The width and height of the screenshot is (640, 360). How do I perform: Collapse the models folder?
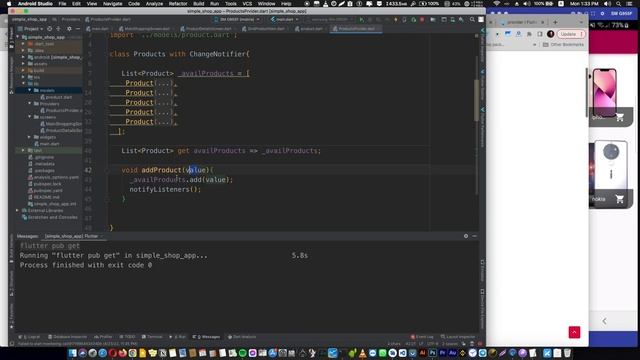click(x=30, y=90)
